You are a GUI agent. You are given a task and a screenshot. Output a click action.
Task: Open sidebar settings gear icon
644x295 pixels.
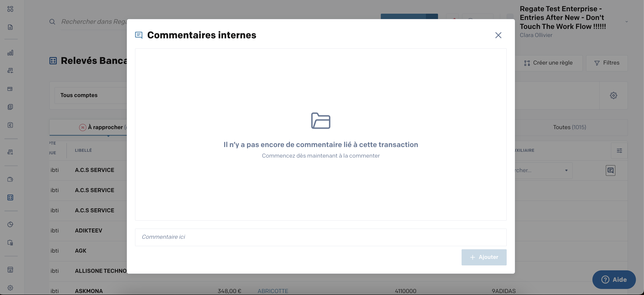click(10, 288)
